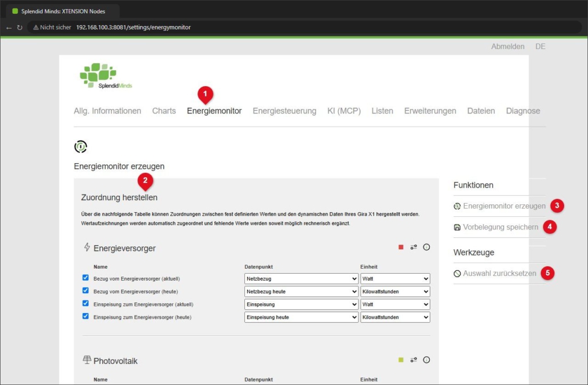This screenshot has height=385, width=588.
Task: Click the browser back arrow
Action: pos(9,28)
